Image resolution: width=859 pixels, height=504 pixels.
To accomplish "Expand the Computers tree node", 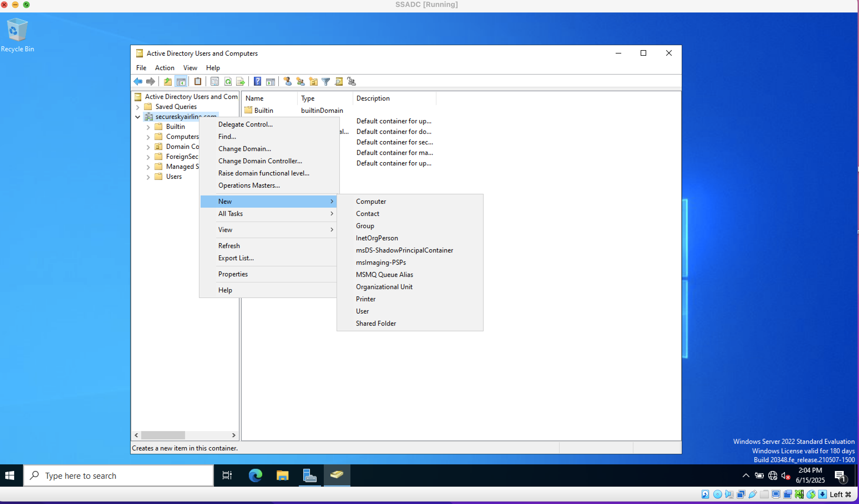I will click(148, 137).
